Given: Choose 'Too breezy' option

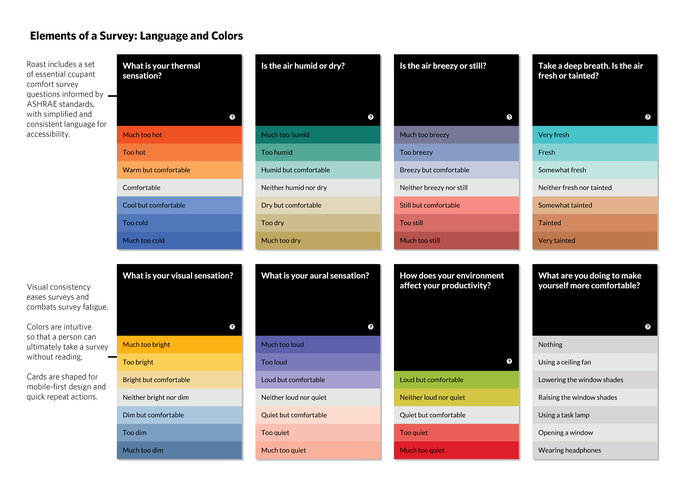Looking at the screenshot, I should pos(457,152).
